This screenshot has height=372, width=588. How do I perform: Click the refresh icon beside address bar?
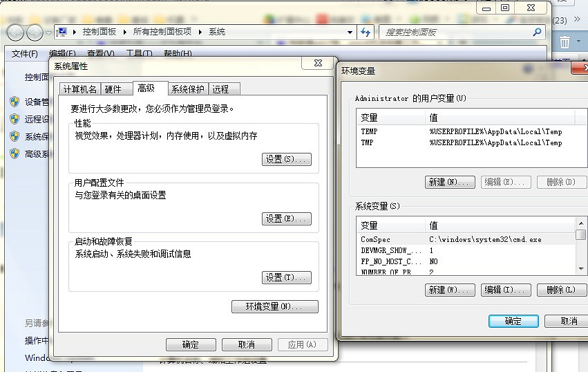click(x=366, y=32)
